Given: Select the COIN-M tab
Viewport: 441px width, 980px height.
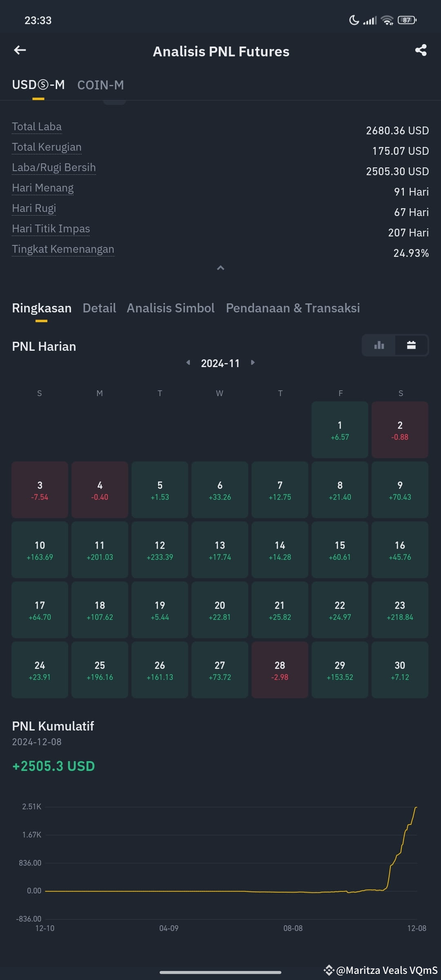Looking at the screenshot, I should 100,85.
